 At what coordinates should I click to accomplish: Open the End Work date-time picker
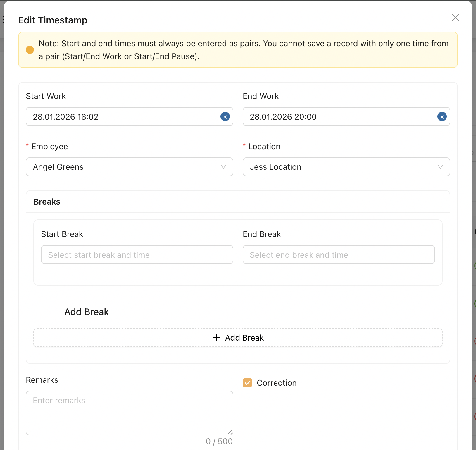(339, 117)
